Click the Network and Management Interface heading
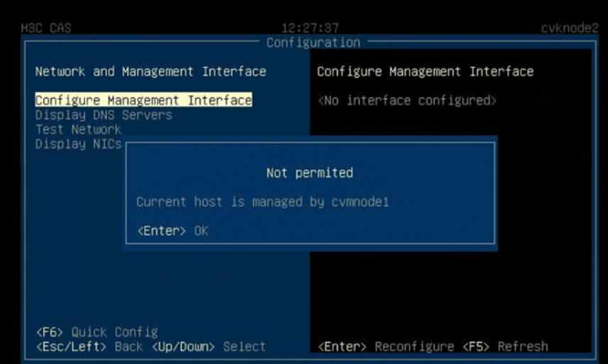608x364 pixels. (151, 72)
